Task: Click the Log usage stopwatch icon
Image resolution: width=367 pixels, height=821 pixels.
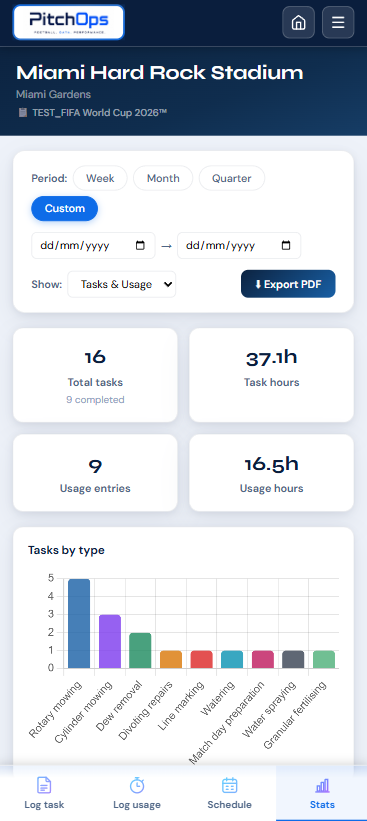Action: click(x=137, y=785)
